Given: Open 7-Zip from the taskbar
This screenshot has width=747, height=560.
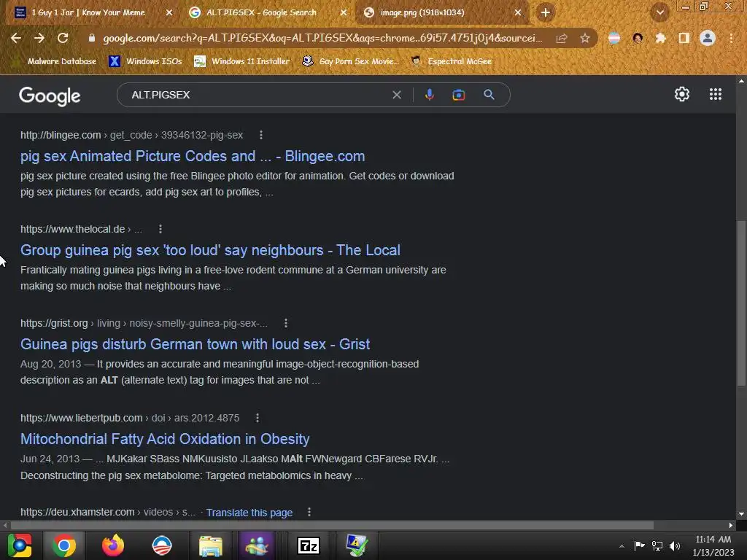Looking at the screenshot, I should [309, 545].
